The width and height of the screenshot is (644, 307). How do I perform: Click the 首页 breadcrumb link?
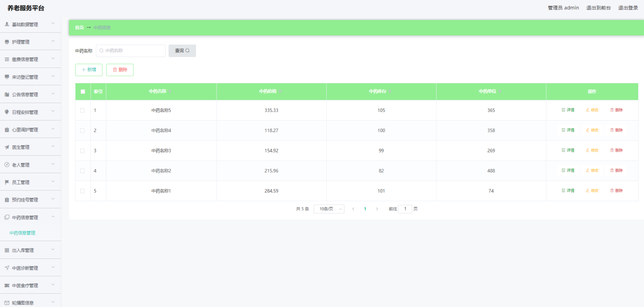coord(79,27)
